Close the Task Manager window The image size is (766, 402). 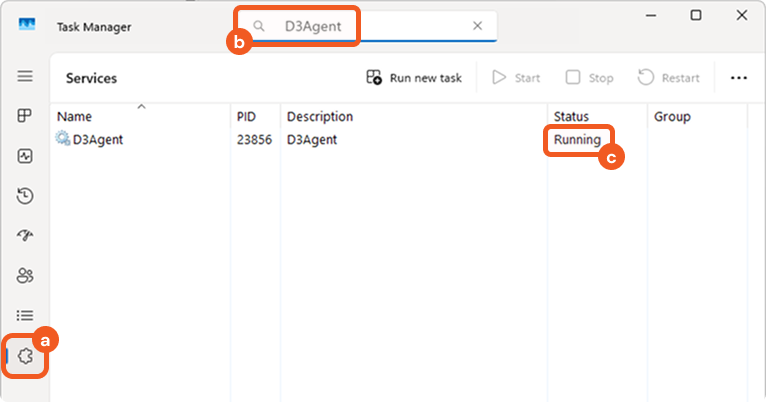(742, 15)
